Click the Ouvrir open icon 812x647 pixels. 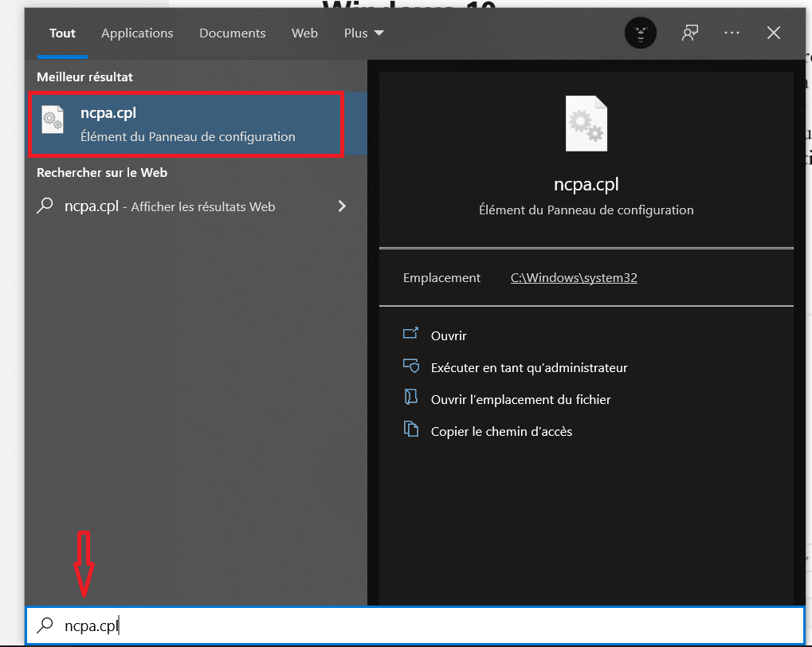tap(410, 333)
